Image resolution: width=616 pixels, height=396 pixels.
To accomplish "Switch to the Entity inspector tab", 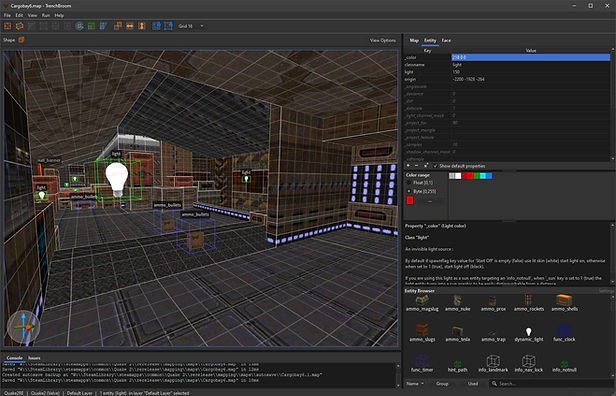I will click(430, 40).
